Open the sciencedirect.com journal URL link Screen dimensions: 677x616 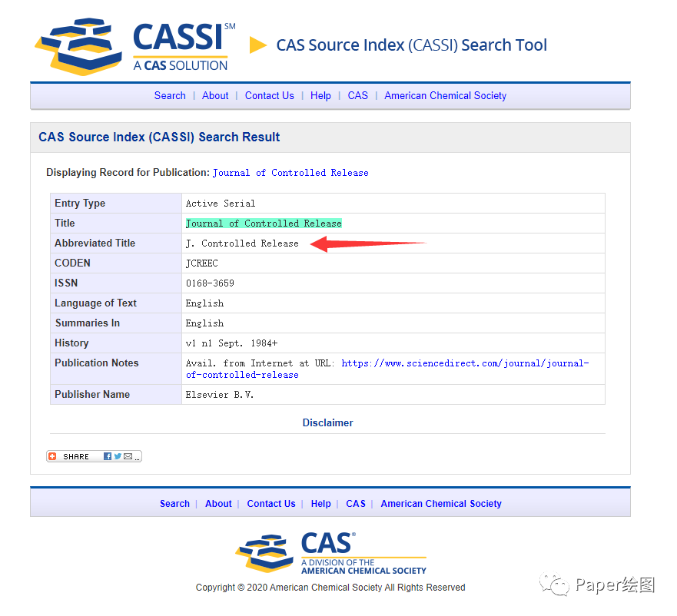(387, 369)
